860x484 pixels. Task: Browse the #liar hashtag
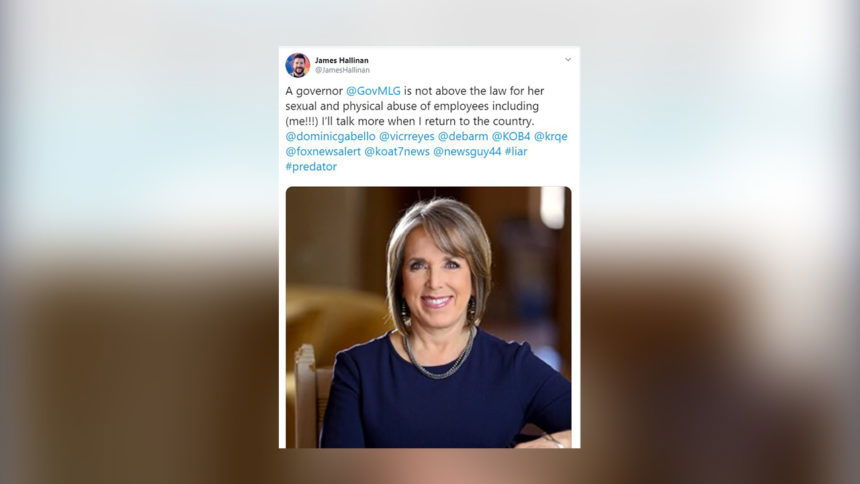pos(516,151)
